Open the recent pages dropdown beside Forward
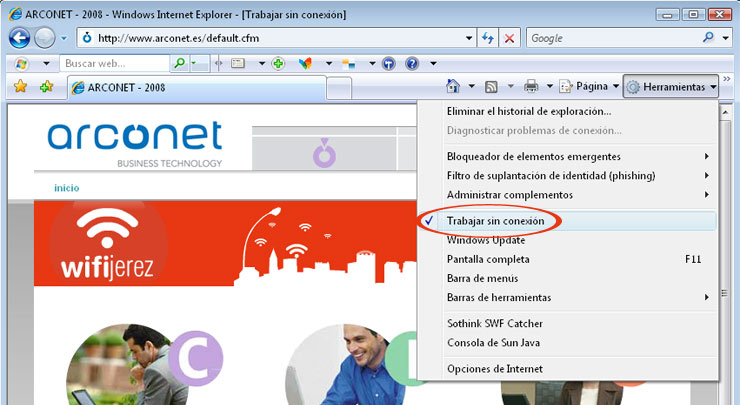Screen dimensions: 740x405 [x=64, y=38]
